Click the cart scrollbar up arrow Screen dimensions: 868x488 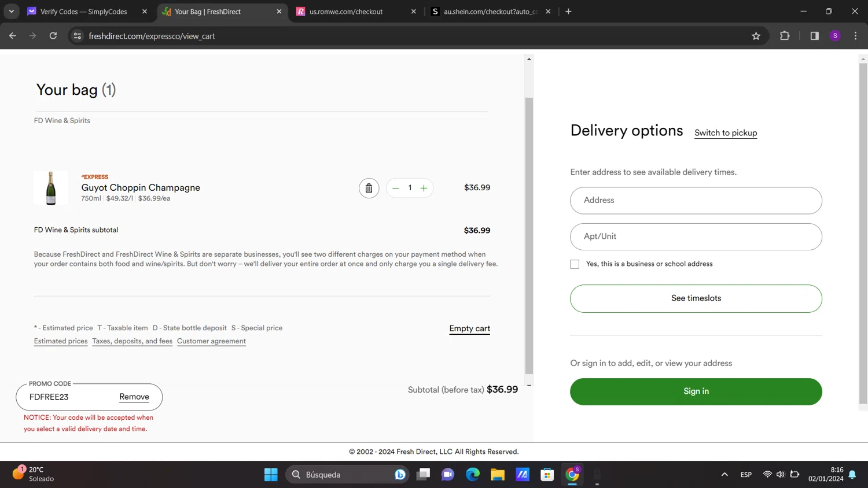[529, 59]
